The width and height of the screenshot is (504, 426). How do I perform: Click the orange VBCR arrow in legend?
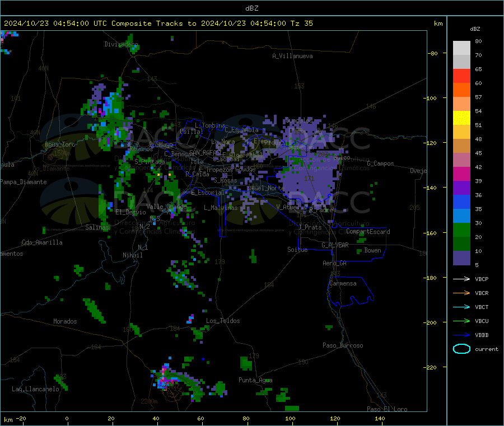(x=461, y=293)
